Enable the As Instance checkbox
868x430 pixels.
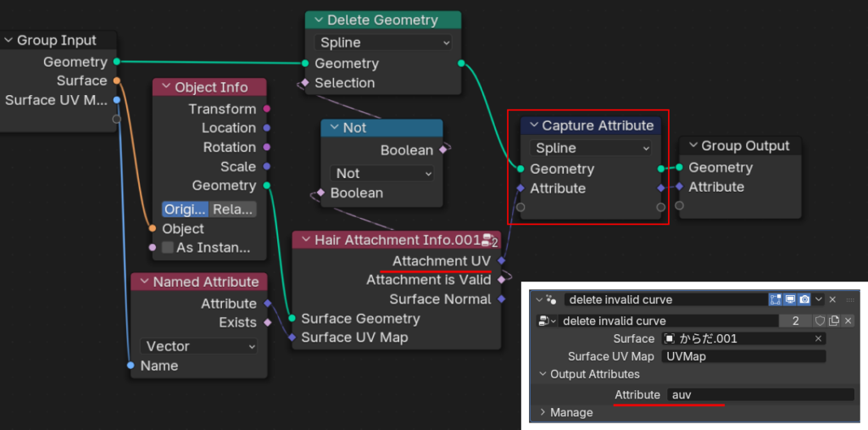tap(168, 248)
